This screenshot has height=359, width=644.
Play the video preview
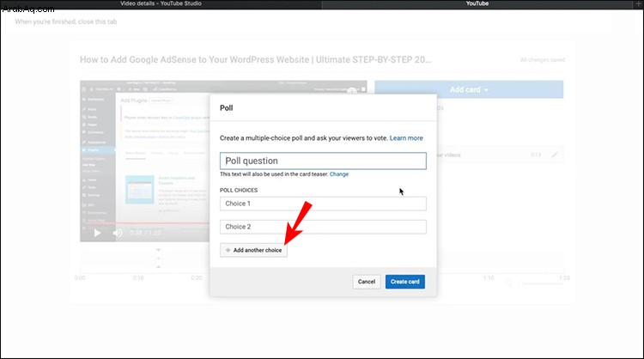coord(97,233)
